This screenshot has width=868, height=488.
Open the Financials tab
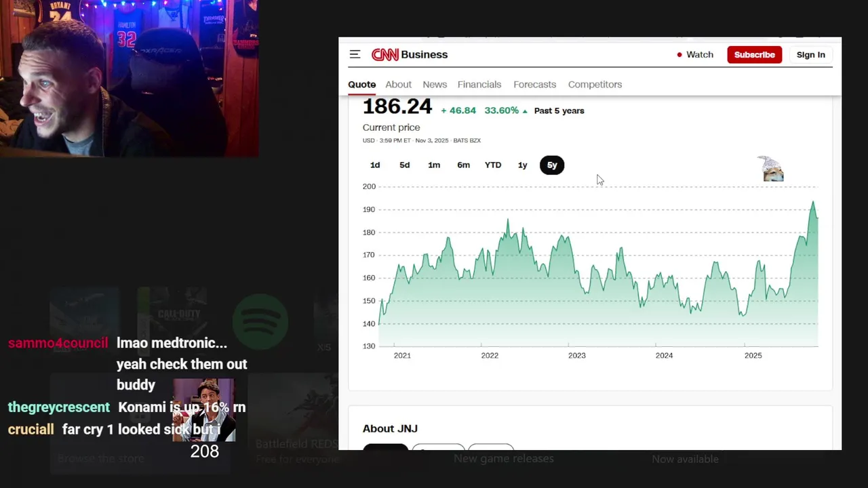[x=479, y=85]
